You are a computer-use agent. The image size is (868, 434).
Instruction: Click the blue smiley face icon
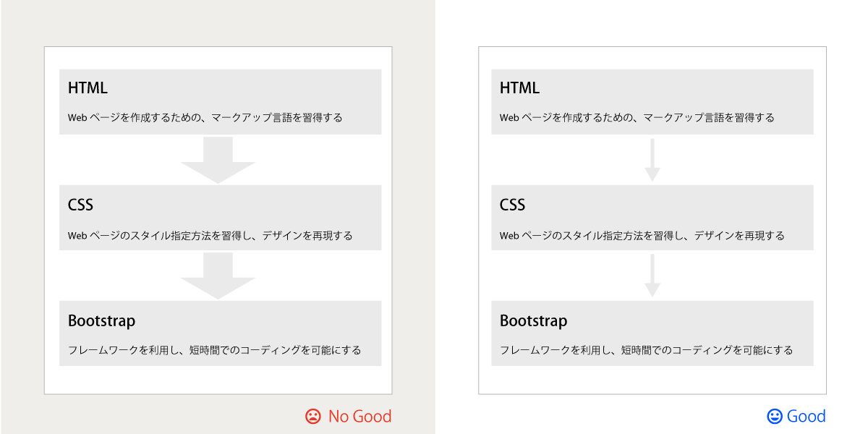[x=775, y=417]
